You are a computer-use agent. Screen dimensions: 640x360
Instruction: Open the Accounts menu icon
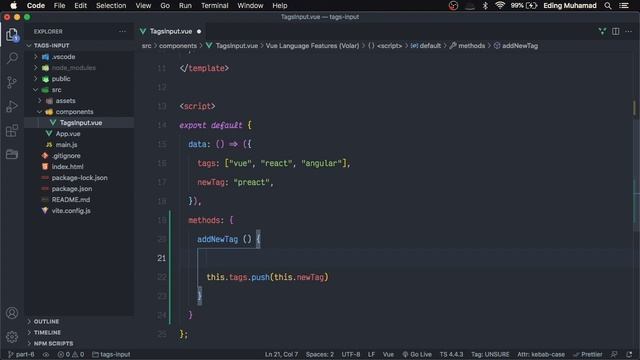12,313
